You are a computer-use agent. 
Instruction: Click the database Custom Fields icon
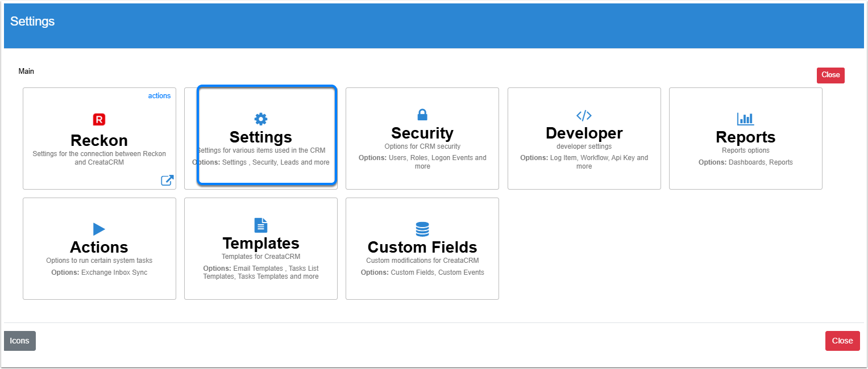[422, 229]
